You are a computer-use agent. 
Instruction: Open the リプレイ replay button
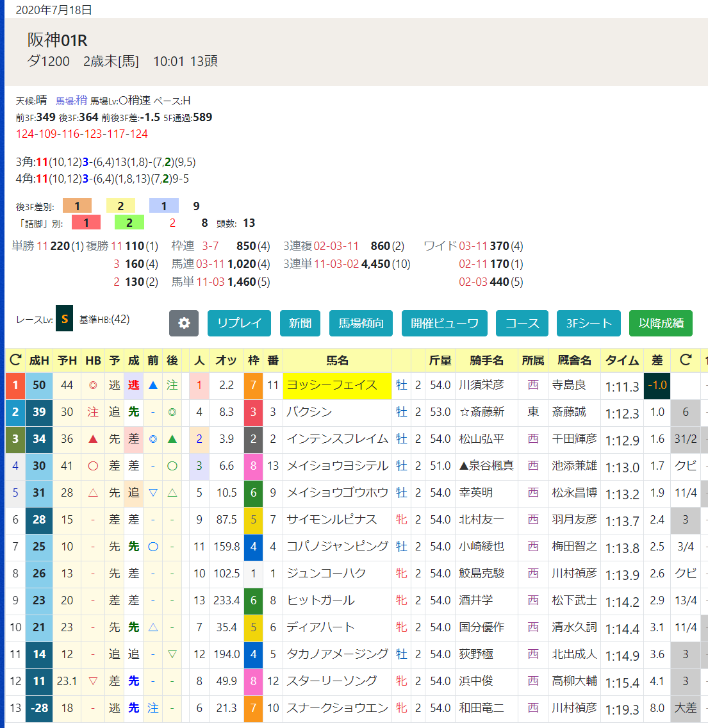(x=239, y=323)
